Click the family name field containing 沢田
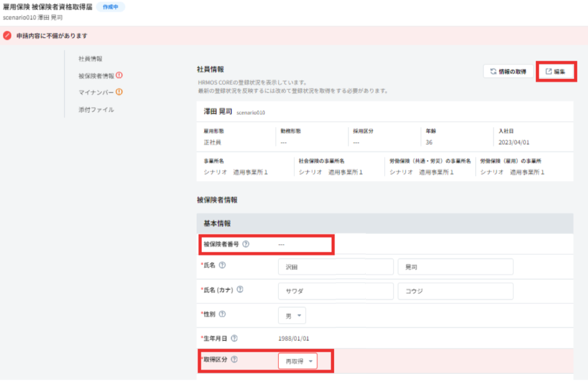The height and width of the screenshot is (381, 588). 335,267
